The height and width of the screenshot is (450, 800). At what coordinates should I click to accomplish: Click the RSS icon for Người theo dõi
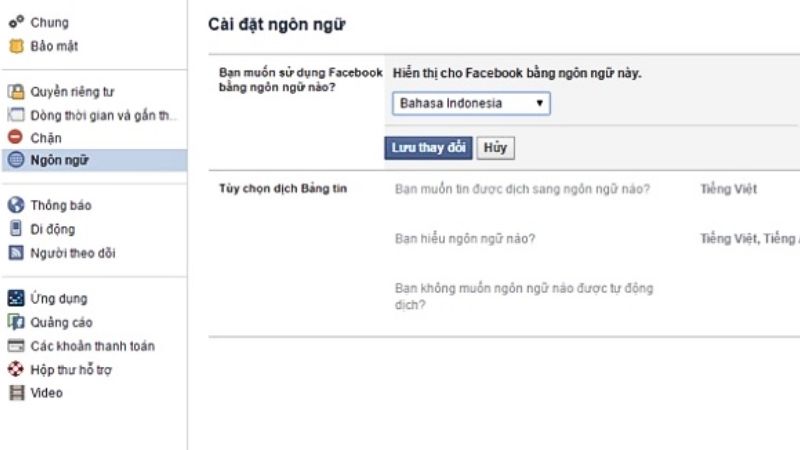pyautogui.click(x=16, y=253)
